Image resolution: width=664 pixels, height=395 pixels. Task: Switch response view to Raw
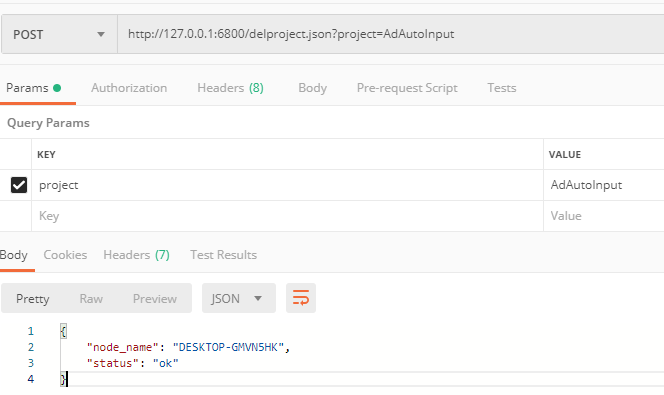pyautogui.click(x=91, y=299)
